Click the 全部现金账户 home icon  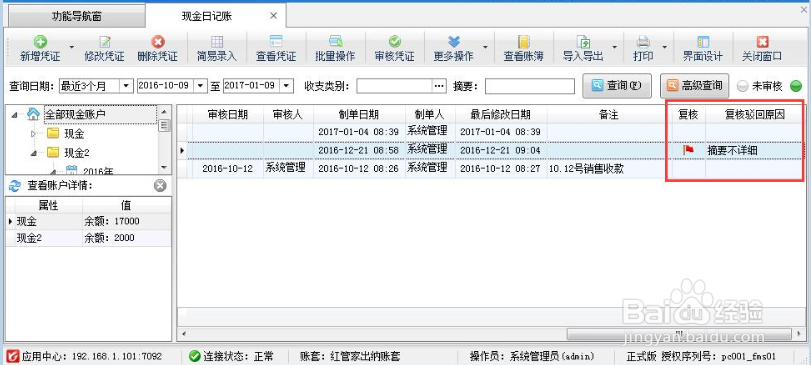33,114
